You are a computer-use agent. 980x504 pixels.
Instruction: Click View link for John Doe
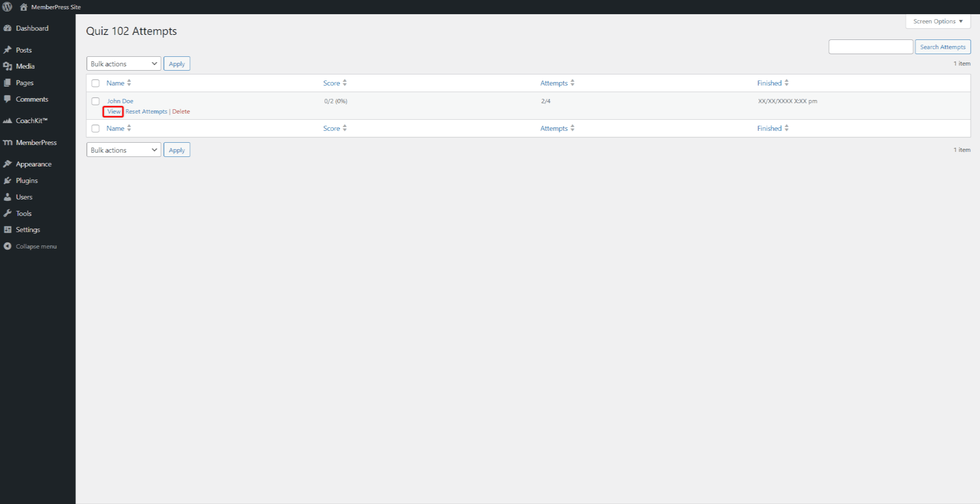[113, 110]
